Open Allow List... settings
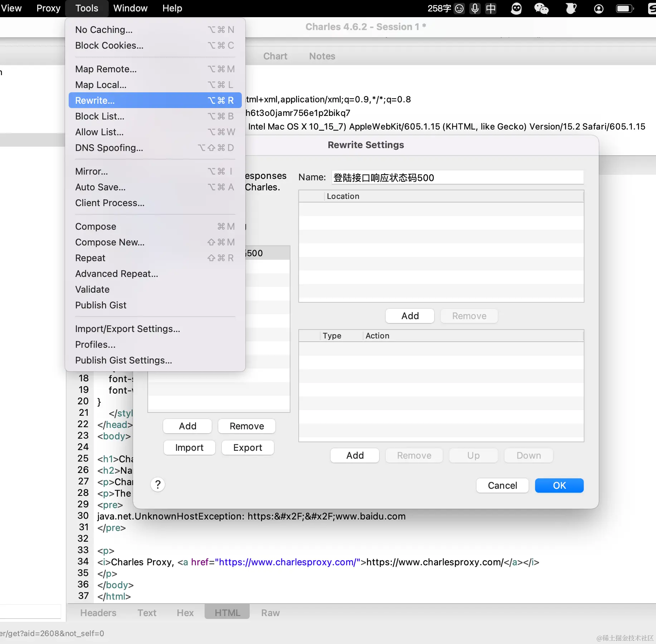 [155, 132]
